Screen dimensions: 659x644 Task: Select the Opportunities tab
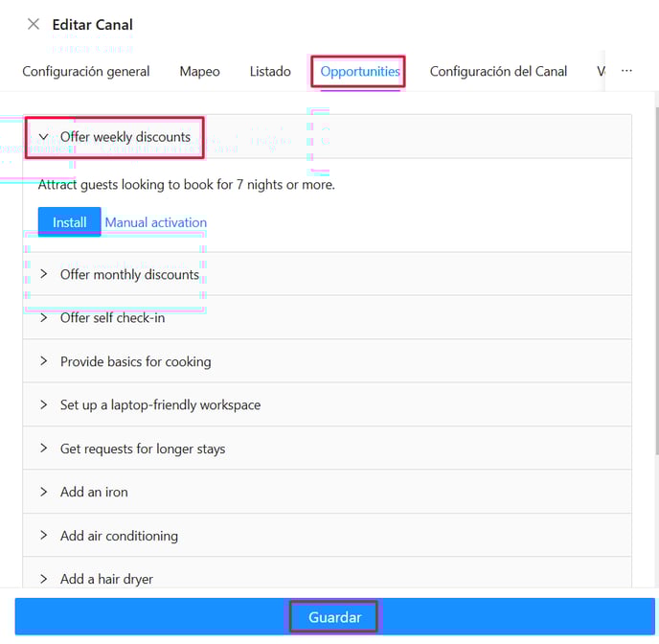360,71
